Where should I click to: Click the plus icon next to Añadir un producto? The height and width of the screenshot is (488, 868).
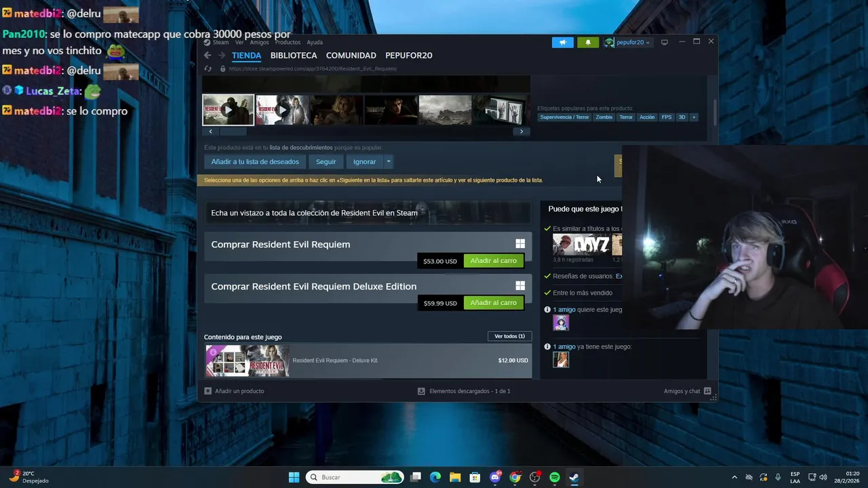point(208,391)
